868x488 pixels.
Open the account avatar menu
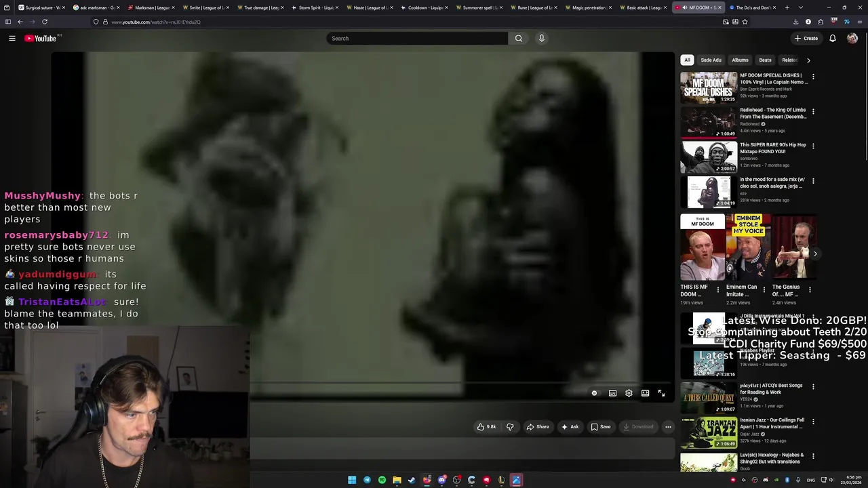pos(852,39)
